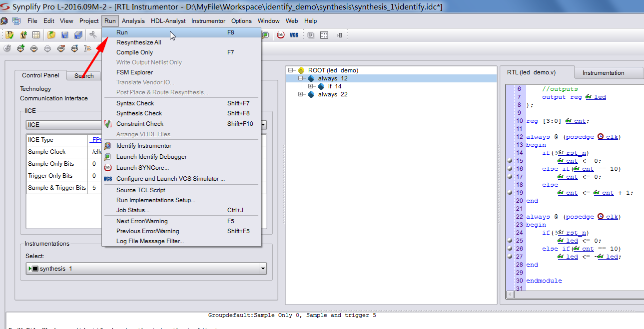Click glasses icon beside led on line 7
Screen dimensions: 644x329
pyautogui.click(x=589, y=97)
